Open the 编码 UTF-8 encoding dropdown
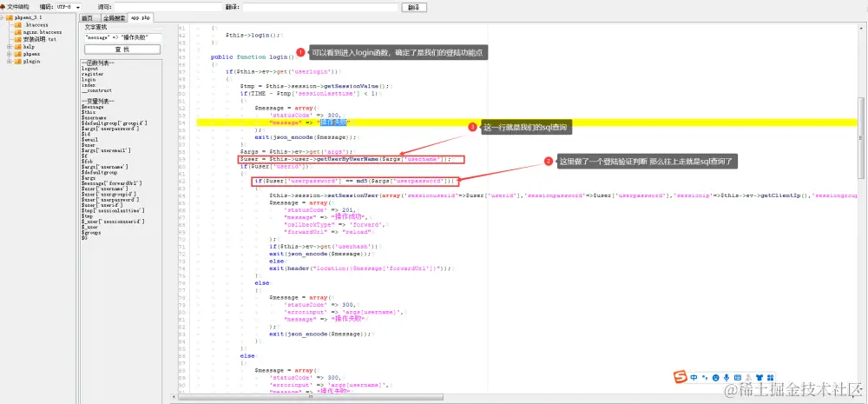 (x=69, y=7)
